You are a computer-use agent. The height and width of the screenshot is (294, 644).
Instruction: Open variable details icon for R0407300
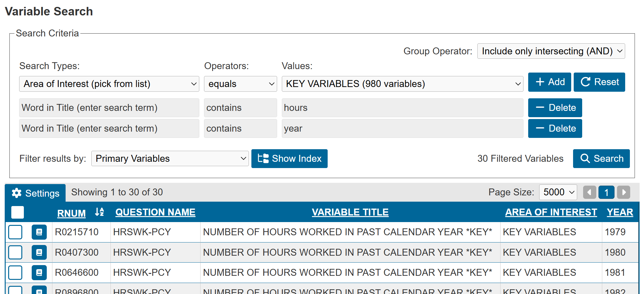39,253
